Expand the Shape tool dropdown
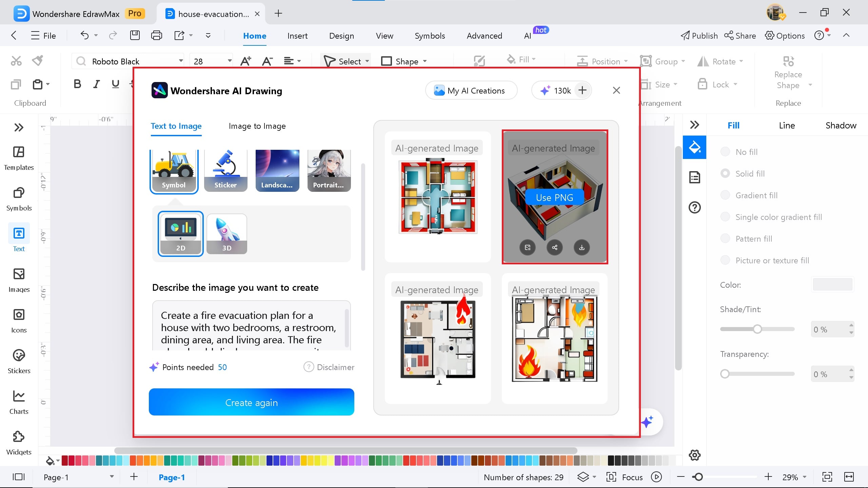 pyautogui.click(x=425, y=61)
